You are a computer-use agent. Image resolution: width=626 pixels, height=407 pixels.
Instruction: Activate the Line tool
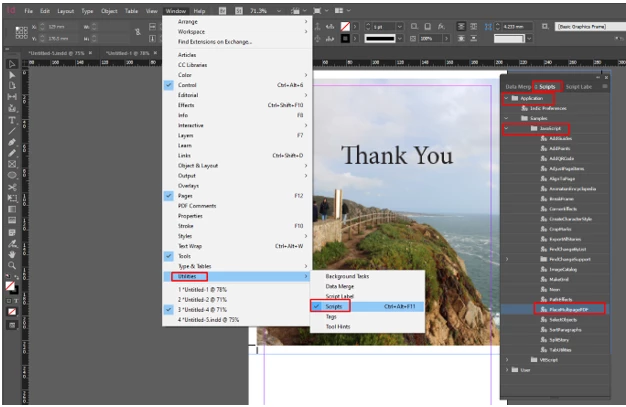point(12,131)
